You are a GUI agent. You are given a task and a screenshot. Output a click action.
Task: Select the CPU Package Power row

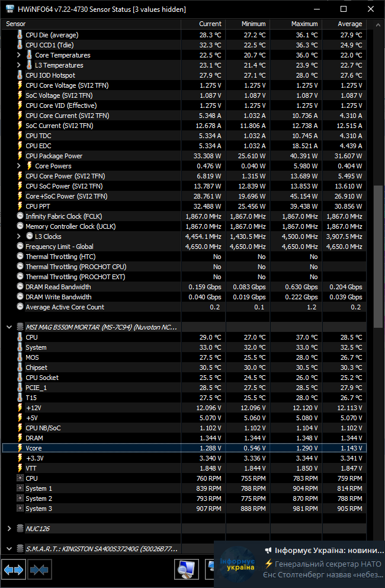[x=89, y=156]
